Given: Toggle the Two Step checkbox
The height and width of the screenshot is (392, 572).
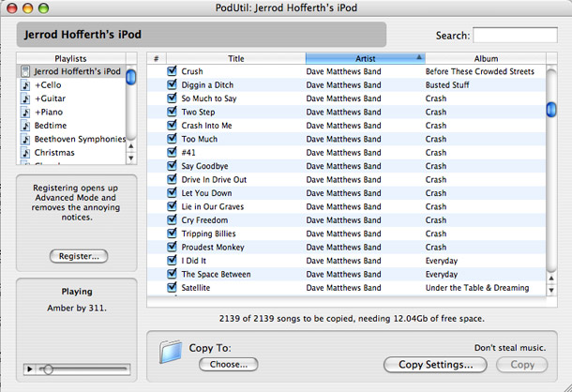Looking at the screenshot, I should click(172, 112).
